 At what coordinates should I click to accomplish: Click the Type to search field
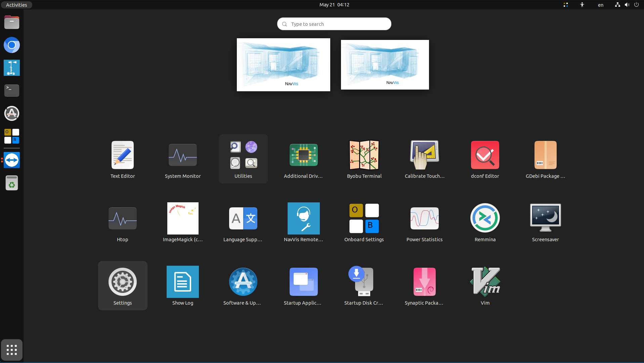coord(334,24)
